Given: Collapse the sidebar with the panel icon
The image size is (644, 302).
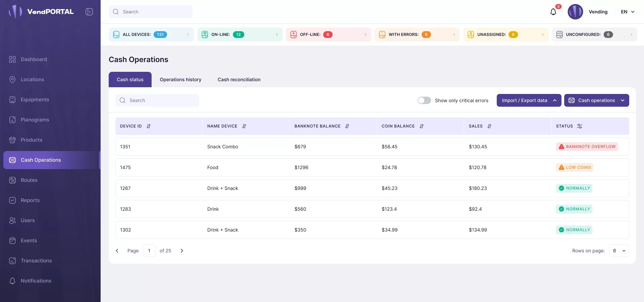Looking at the screenshot, I should 89,12.
